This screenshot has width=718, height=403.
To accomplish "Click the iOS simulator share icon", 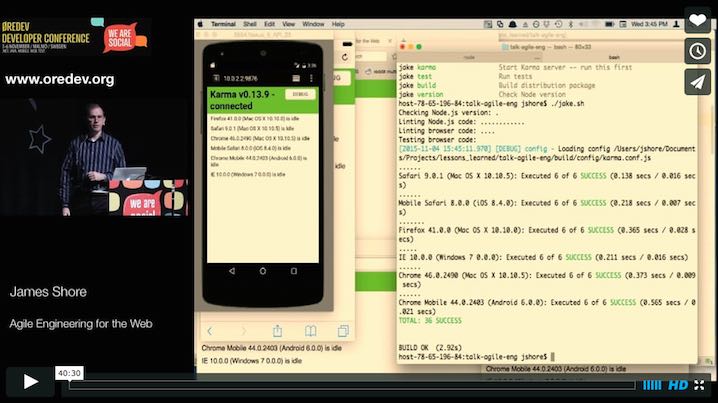I will tap(277, 331).
